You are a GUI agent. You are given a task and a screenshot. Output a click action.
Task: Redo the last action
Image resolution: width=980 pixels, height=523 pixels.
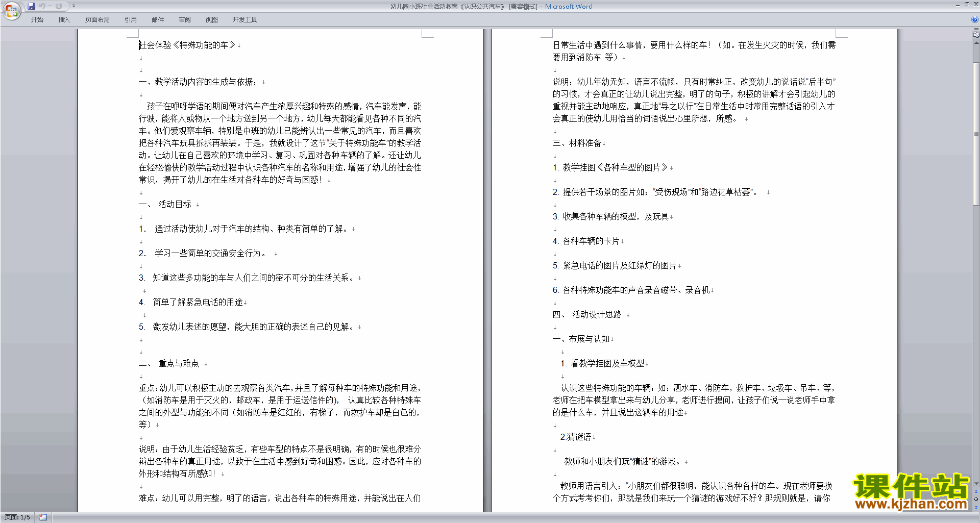click(59, 6)
